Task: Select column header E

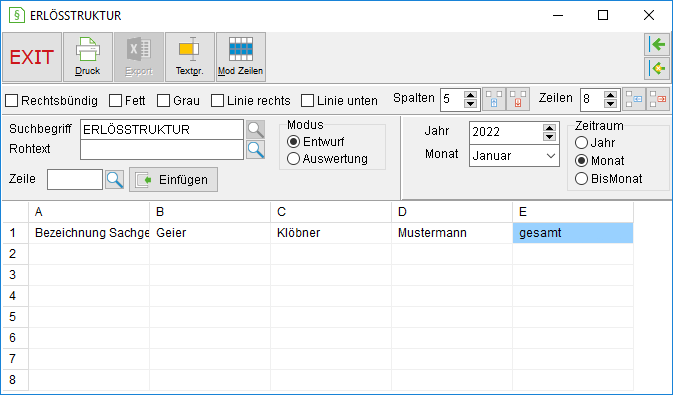Action: point(573,212)
